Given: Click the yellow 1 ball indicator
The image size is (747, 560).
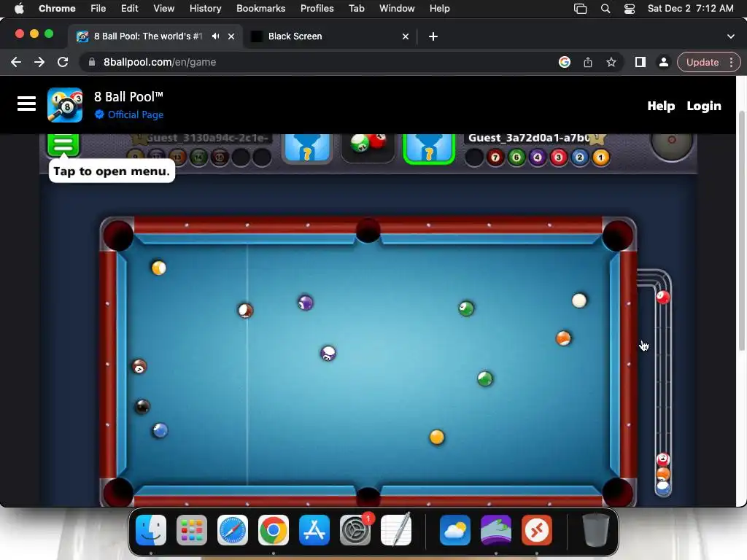Looking at the screenshot, I should [x=601, y=157].
